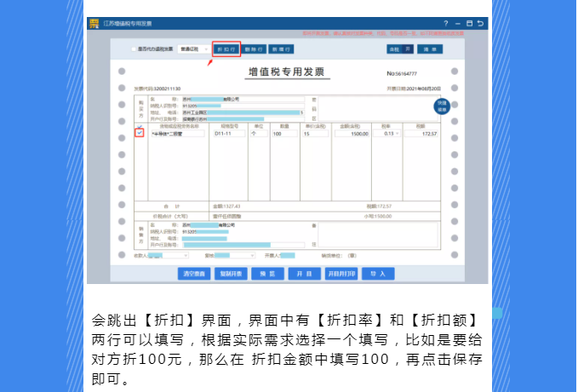
Task: Click the invoice number No:56164777
Action: pyautogui.click(x=402, y=74)
